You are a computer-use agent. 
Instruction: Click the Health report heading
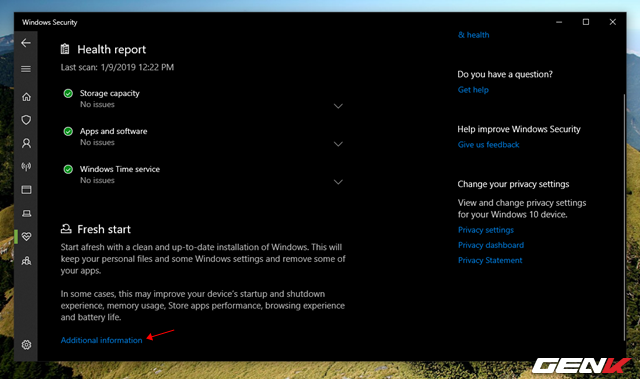click(111, 49)
